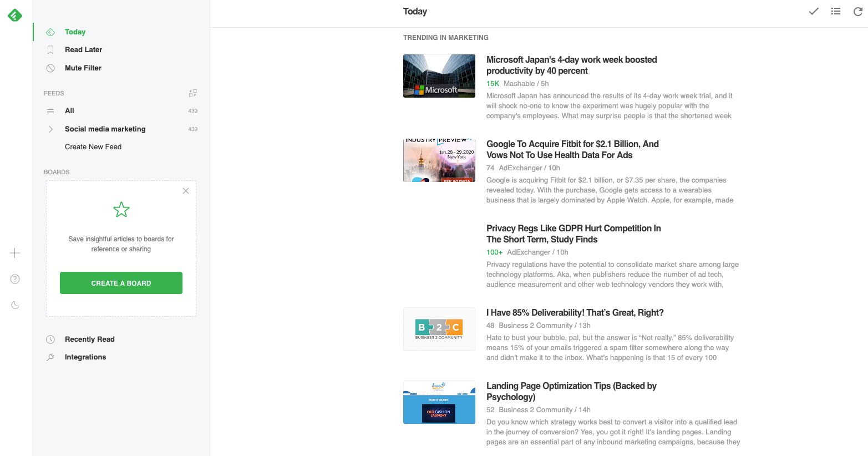
Task: Open the organize feeds icon next to FEEDS
Action: click(x=192, y=93)
